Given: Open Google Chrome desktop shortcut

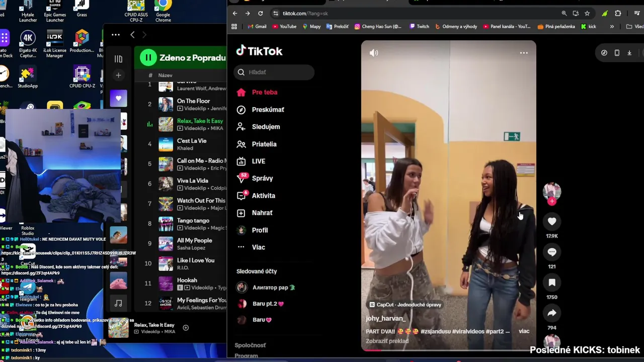Looking at the screenshot, I should (x=163, y=11).
